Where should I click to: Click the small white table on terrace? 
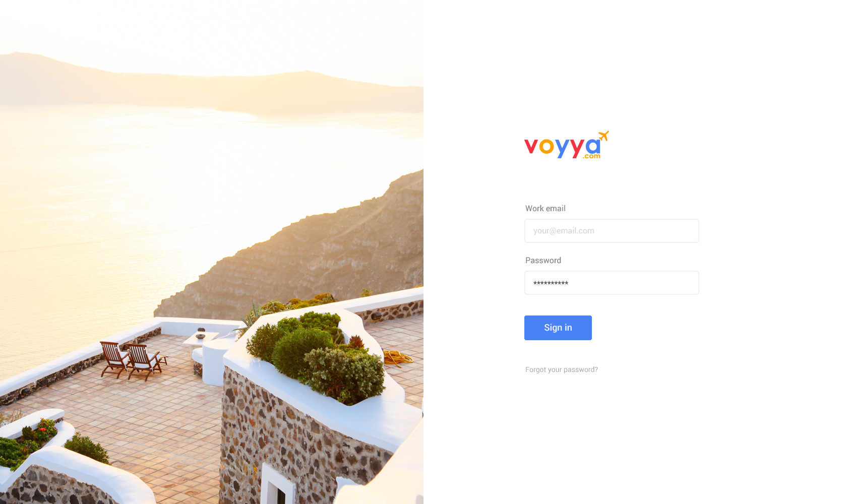tap(200, 340)
